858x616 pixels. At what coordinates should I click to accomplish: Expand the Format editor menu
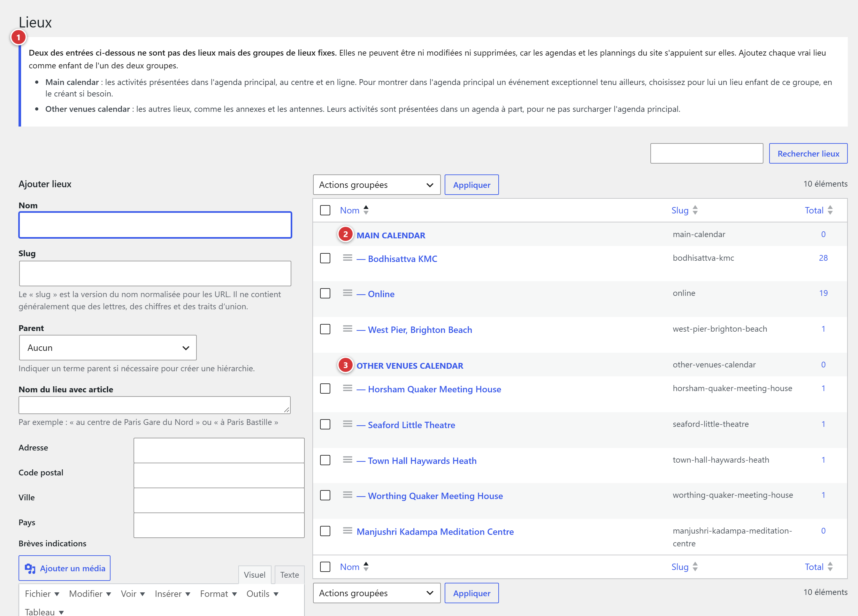(218, 594)
